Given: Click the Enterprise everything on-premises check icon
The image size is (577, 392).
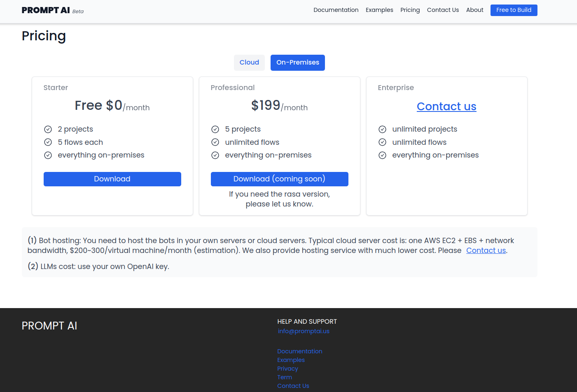Looking at the screenshot, I should 383,155.
